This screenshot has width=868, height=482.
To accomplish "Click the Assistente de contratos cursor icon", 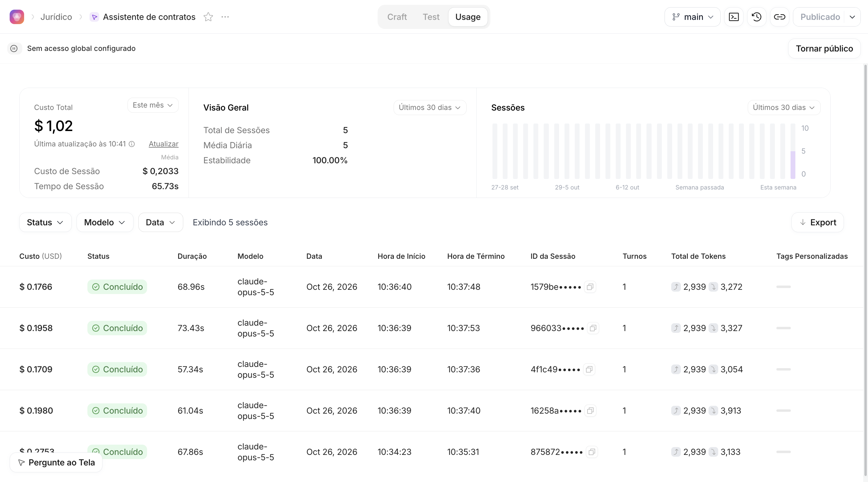I will coord(94,17).
